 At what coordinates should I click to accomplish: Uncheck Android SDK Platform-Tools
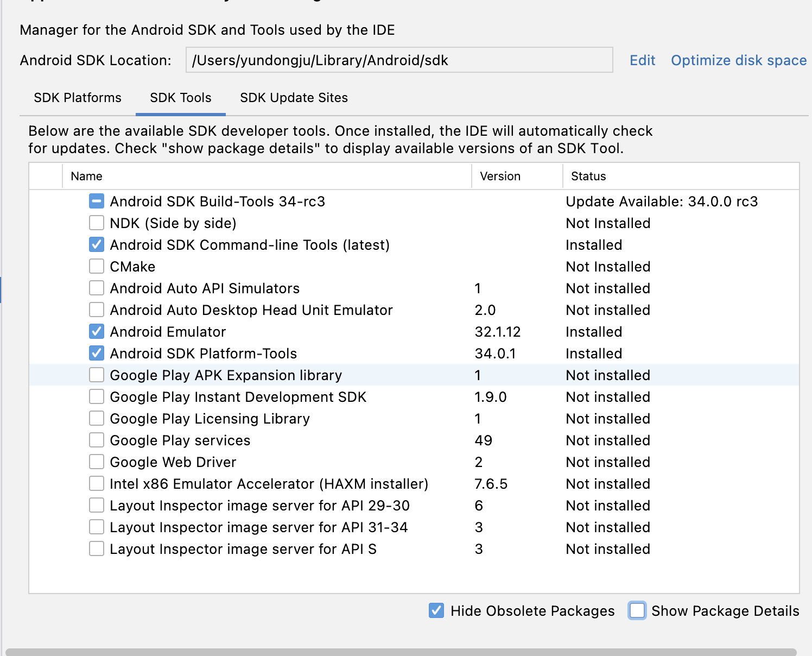[97, 354]
